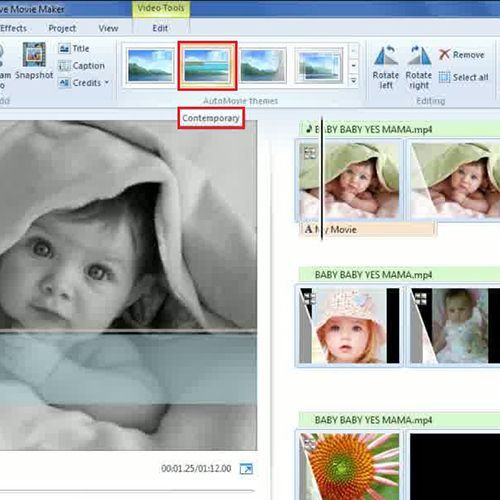Open the Project ribbon tab
The image size is (500, 500).
pyautogui.click(x=62, y=28)
